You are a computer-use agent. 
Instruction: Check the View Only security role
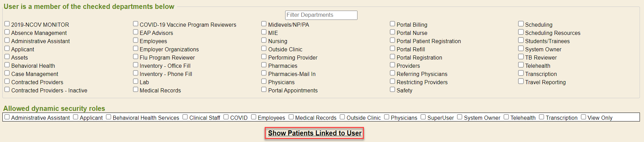point(583,117)
